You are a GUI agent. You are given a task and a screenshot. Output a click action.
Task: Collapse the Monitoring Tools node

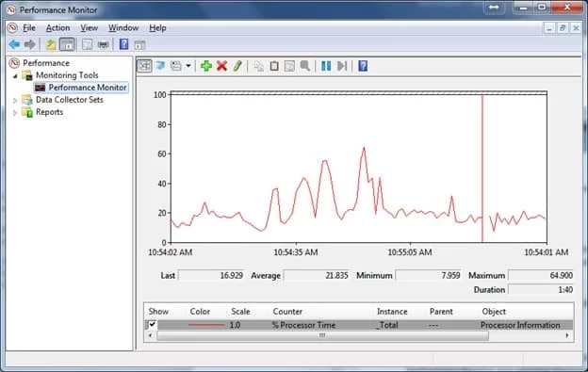click(x=15, y=76)
